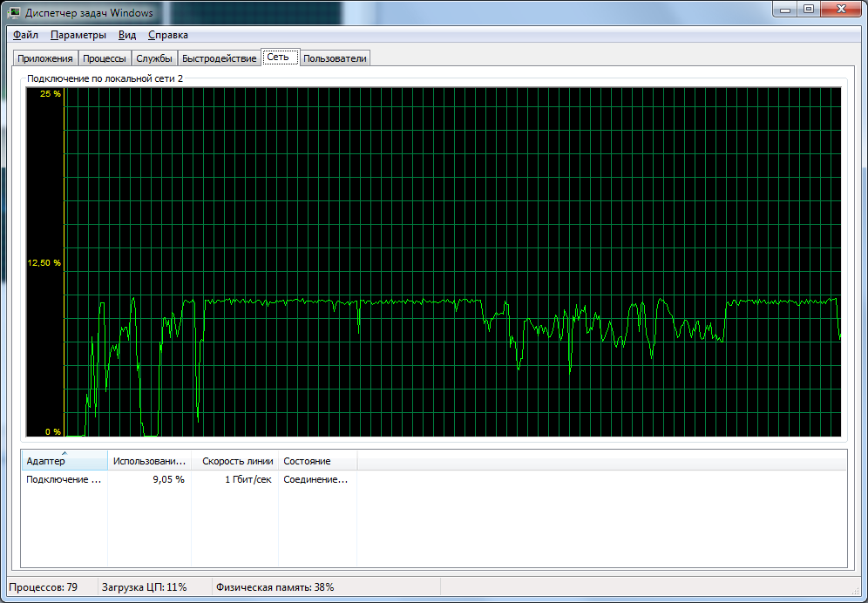868x603 pixels.
Task: Open the Пользователи tab
Action: click(x=336, y=58)
